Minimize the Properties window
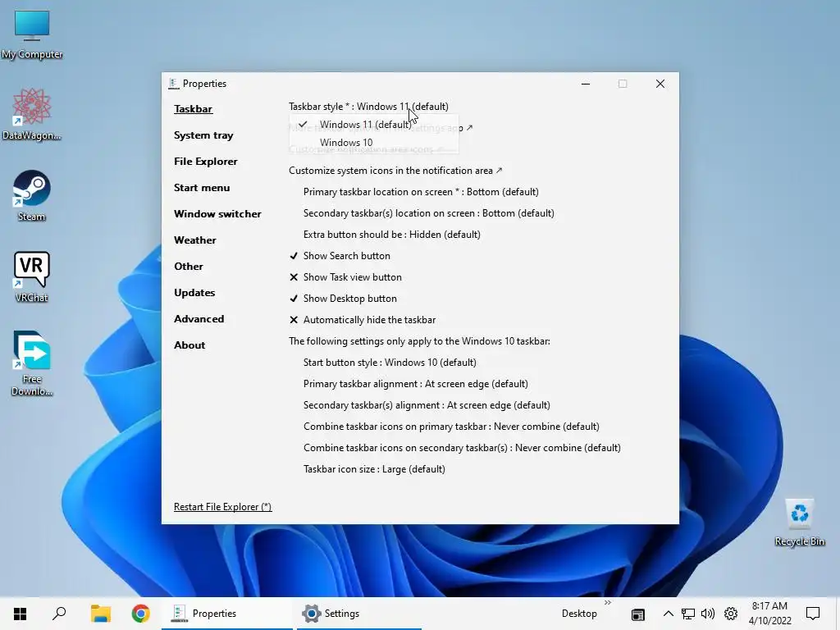Viewport: 840px width, 630px height. click(586, 84)
